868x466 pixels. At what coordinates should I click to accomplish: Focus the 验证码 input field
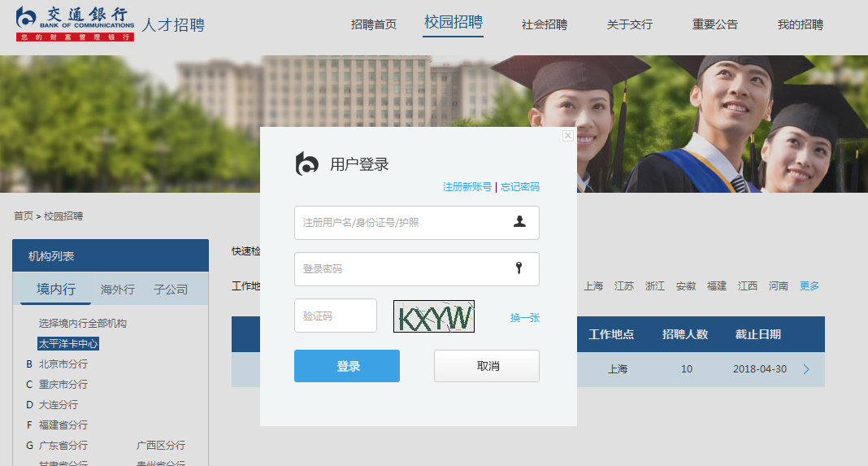click(x=335, y=316)
